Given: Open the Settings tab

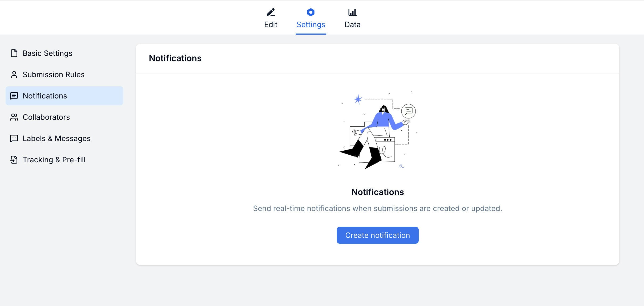Looking at the screenshot, I should (x=311, y=24).
